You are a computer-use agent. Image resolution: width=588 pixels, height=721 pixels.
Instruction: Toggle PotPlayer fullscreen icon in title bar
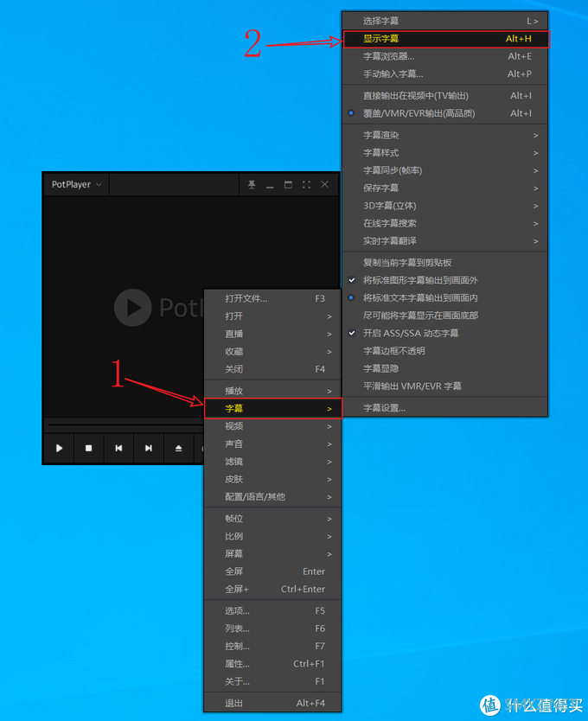tap(306, 184)
